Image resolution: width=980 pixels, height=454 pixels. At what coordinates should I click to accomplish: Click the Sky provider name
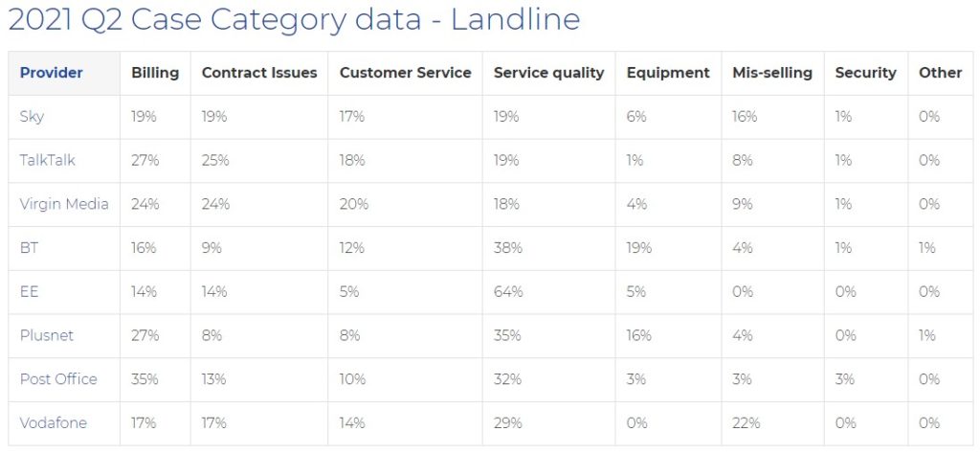coord(32,117)
